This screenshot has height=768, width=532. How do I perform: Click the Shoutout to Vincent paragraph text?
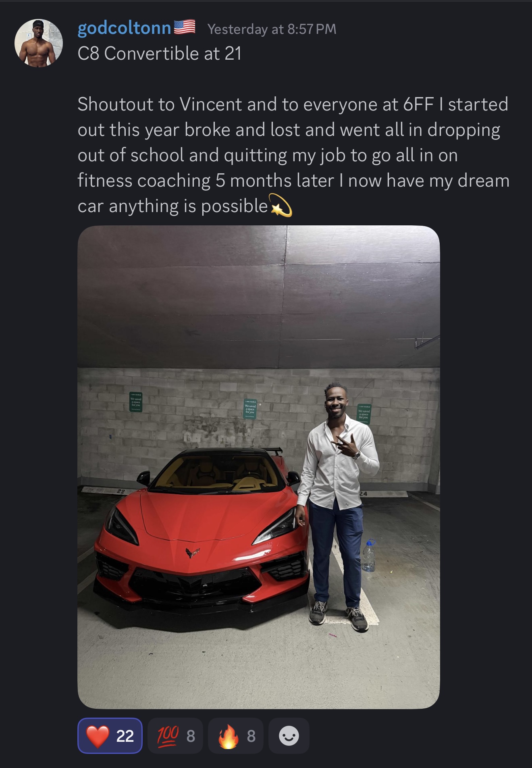[293, 155]
